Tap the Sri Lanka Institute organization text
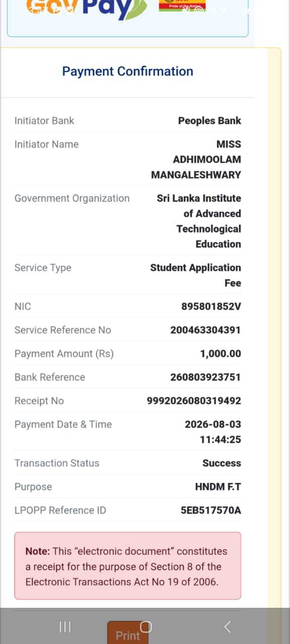The image size is (290, 644). 199,221
